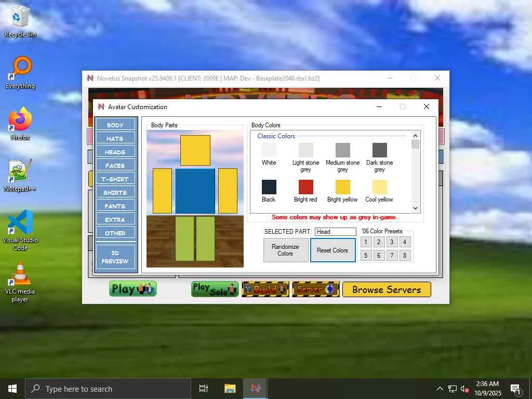532x399 pixels.
Task: Open the Firefox desktop icon
Action: pos(20,124)
